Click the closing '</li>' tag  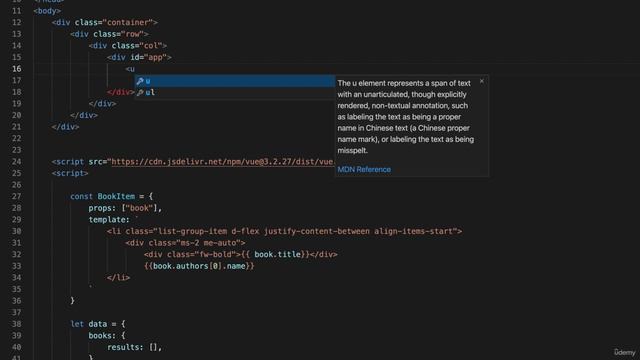coord(118,278)
